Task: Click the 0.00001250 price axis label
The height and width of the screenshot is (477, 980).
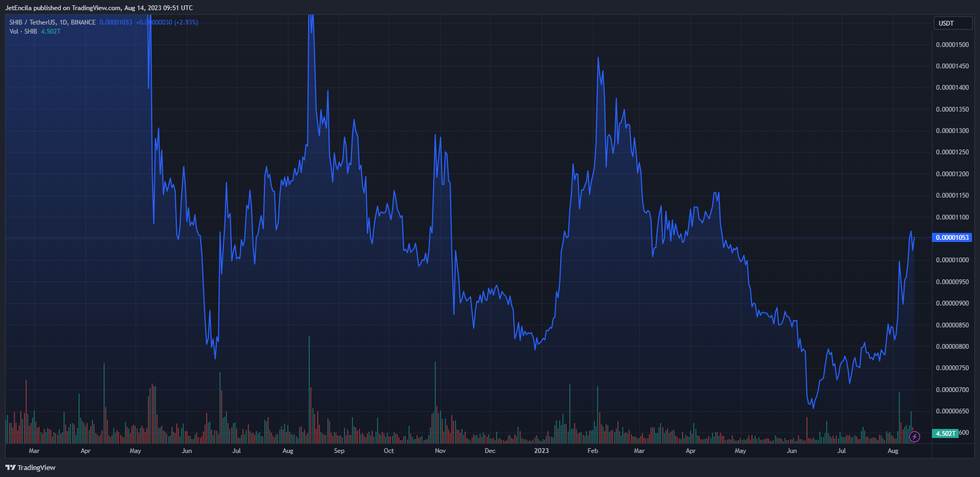Action: coord(952,152)
